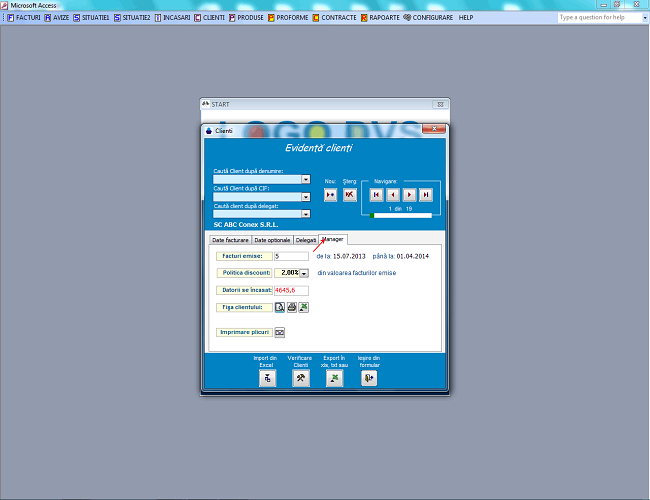Expand search client by CIF dropdown
Image resolution: width=650 pixels, height=500 pixels.
click(x=306, y=197)
